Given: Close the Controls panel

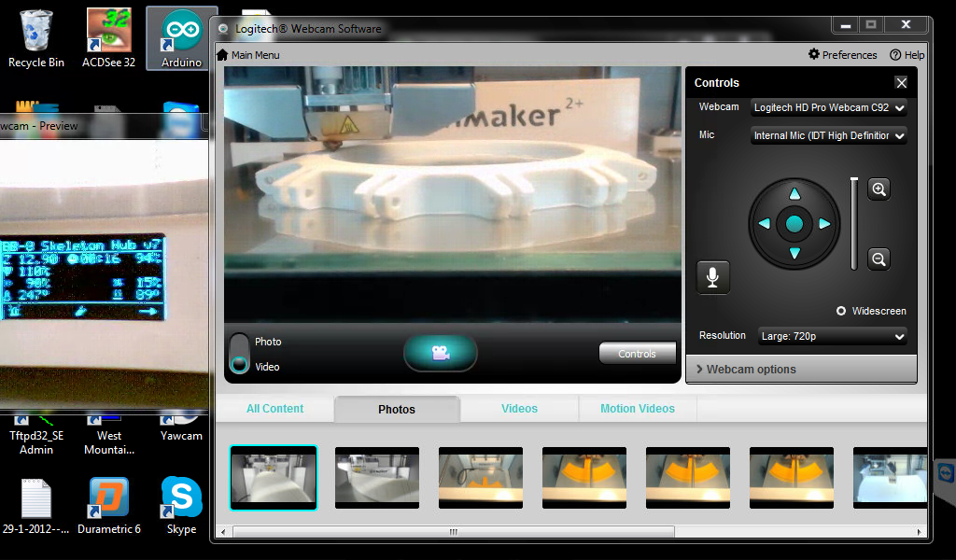Looking at the screenshot, I should tap(901, 83).
